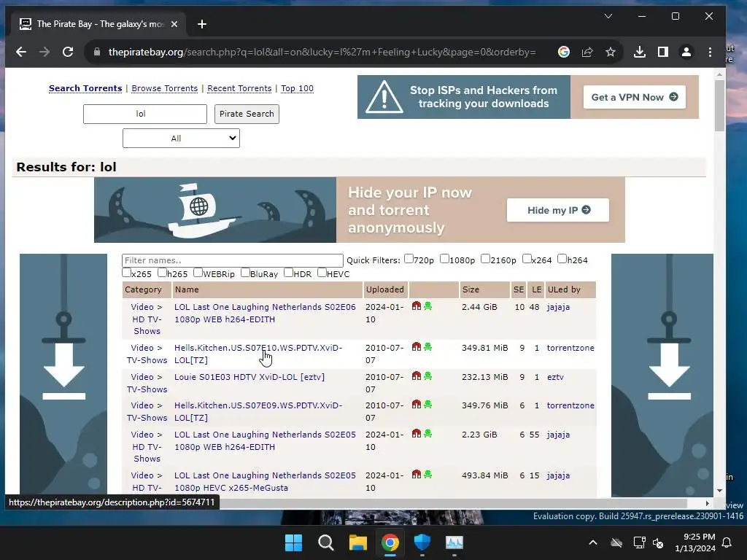Click the Pirate Search button
This screenshot has height=560, width=747.
tap(247, 114)
